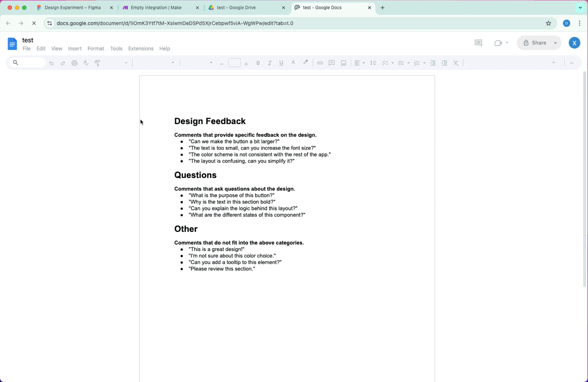588x382 pixels.
Task: Open the Spelling and grammar check icon
Action: coord(86,63)
